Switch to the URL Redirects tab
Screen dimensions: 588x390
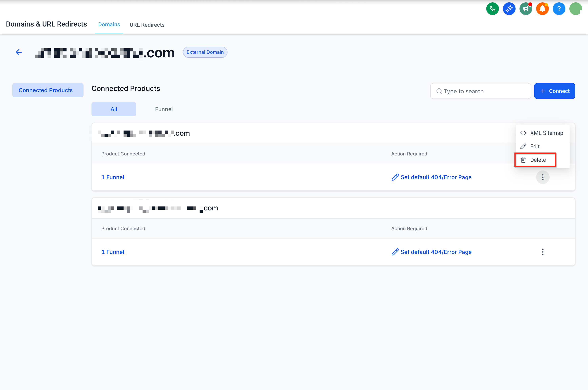pos(147,25)
